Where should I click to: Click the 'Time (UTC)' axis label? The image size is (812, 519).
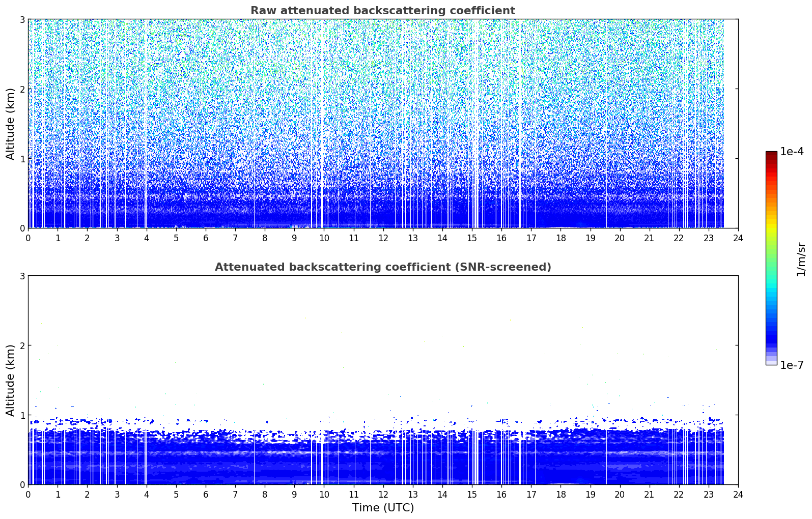pos(383,508)
